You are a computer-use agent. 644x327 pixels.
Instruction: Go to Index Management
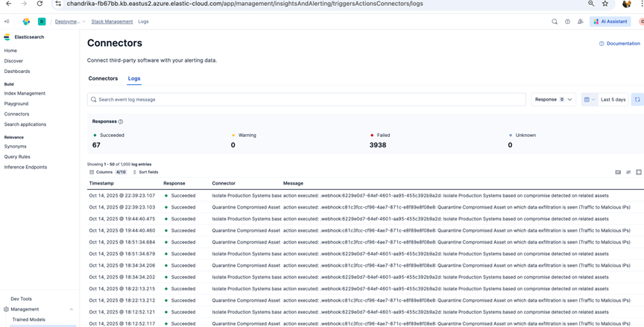[25, 94]
